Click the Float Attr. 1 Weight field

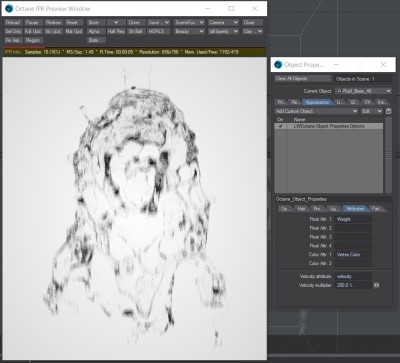353,219
